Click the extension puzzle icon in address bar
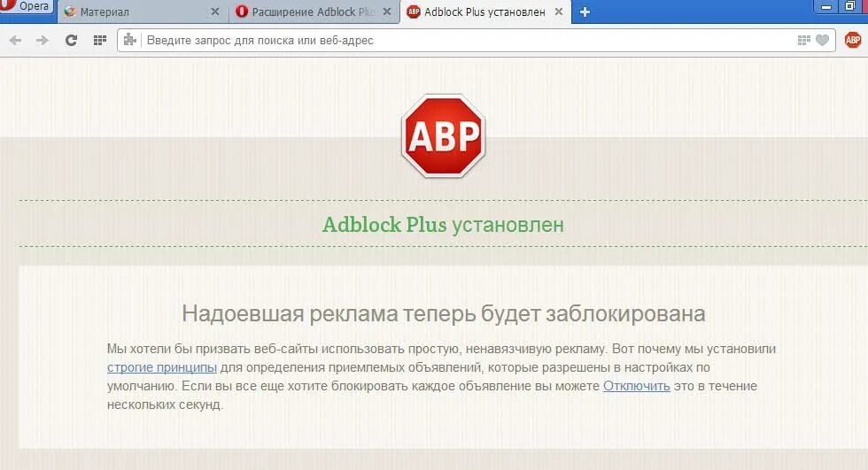Image resolution: width=868 pixels, height=470 pixels. click(129, 40)
